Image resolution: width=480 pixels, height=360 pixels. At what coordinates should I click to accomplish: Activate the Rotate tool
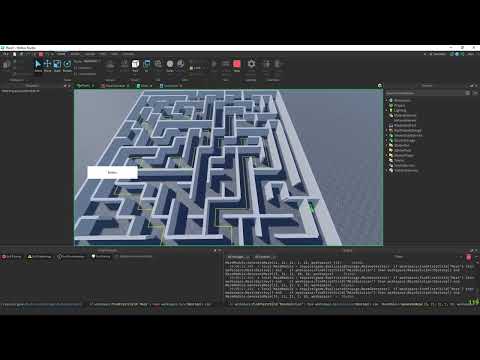(x=67, y=65)
